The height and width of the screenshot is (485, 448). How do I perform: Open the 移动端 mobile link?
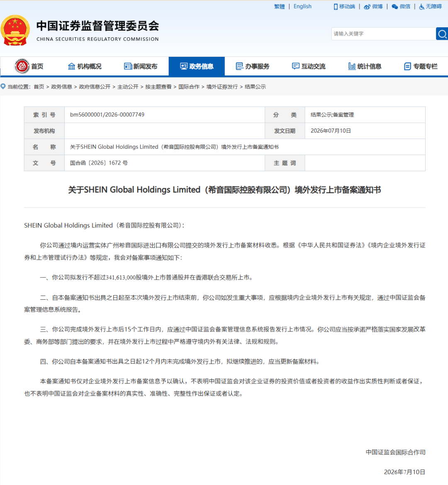pyautogui.click(x=347, y=7)
